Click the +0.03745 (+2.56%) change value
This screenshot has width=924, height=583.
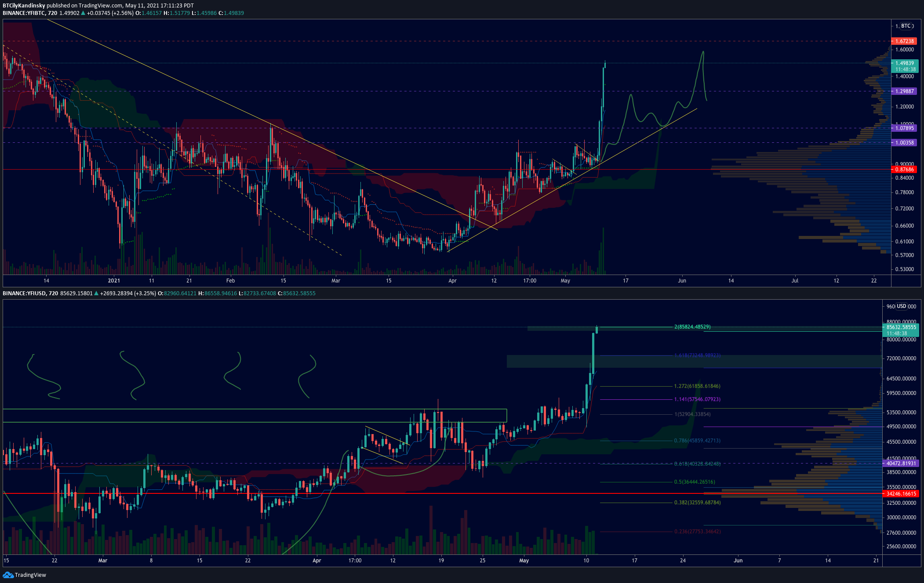click(110, 13)
